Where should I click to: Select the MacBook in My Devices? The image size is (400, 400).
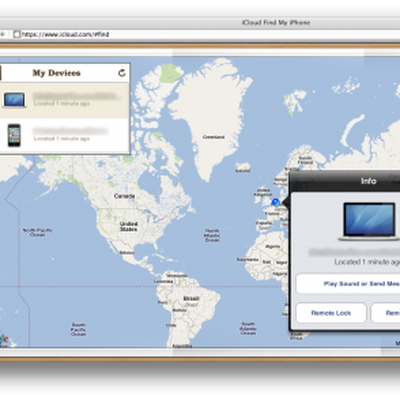tap(64, 100)
